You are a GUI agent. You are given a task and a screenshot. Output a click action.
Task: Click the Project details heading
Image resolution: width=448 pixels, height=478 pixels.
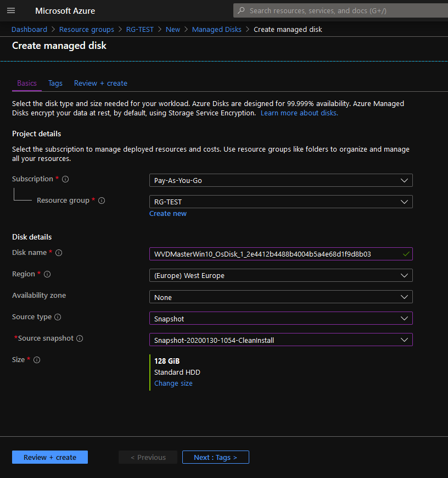coord(37,134)
